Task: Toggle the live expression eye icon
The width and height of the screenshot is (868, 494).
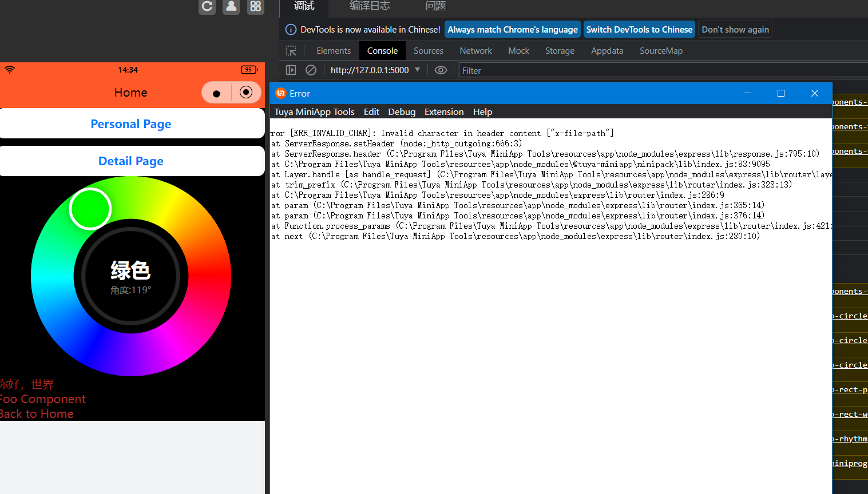Action: tap(441, 70)
